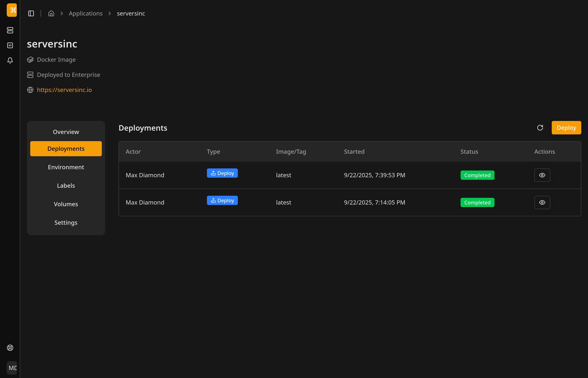
Task: View details of 7:39:53 PM deployment
Action: click(542, 175)
